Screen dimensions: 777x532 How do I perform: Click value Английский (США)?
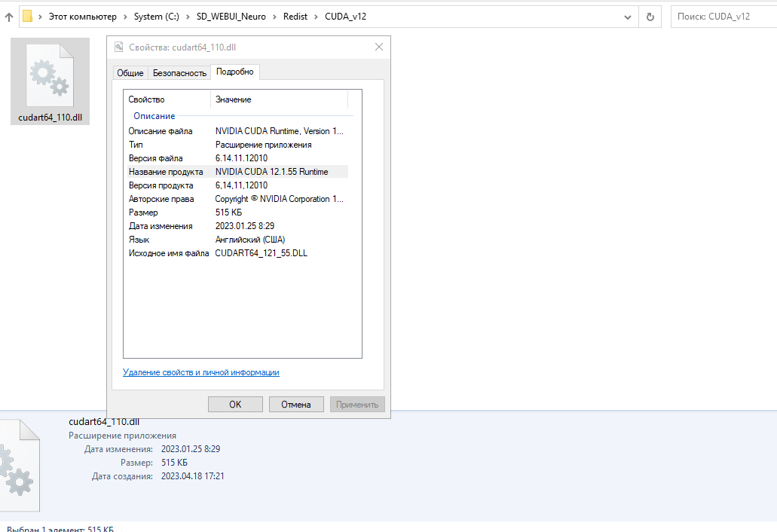coord(250,240)
